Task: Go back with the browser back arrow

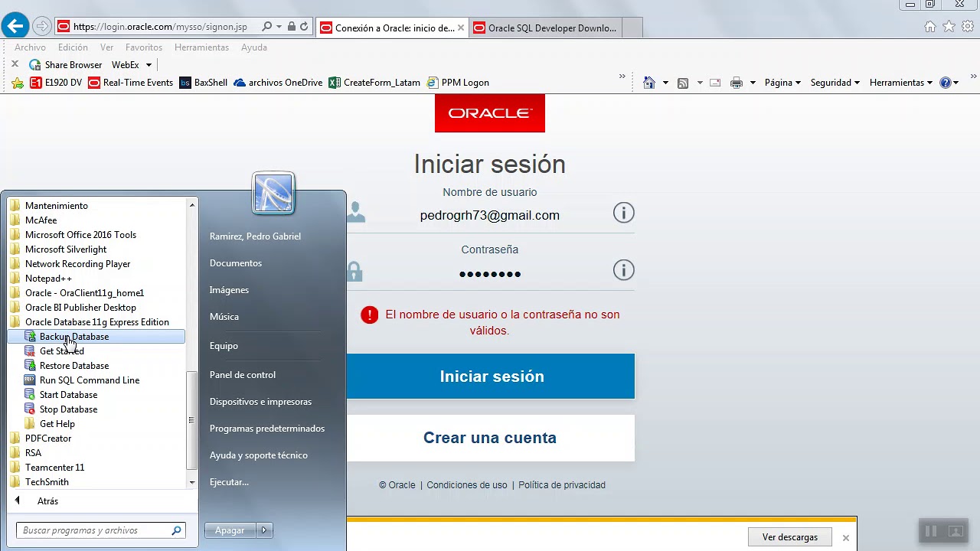Action: click(15, 27)
